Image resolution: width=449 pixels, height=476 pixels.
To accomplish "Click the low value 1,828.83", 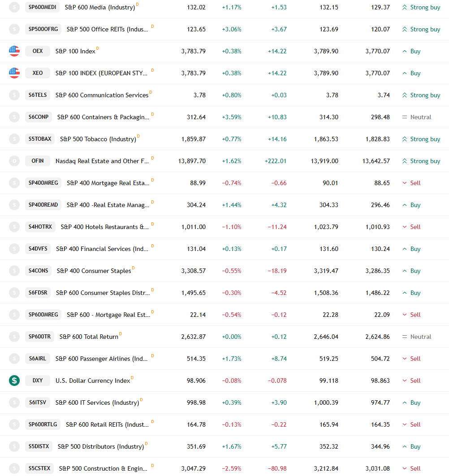I will (378, 139).
